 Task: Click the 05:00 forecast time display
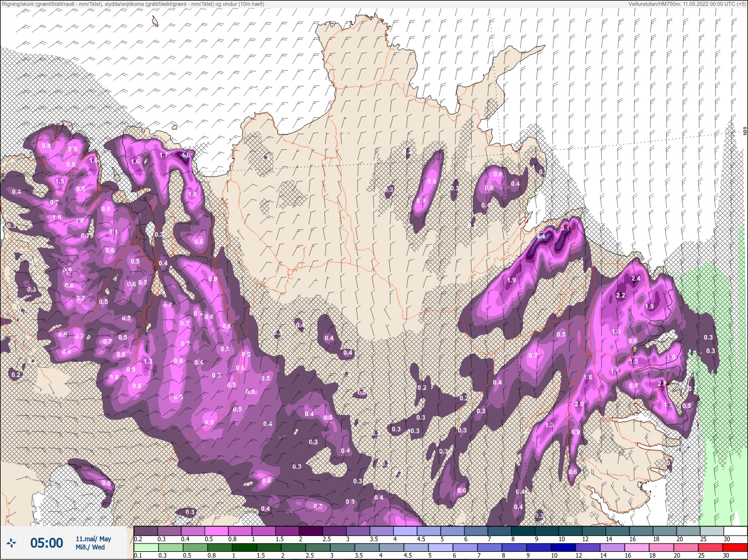pyautogui.click(x=47, y=543)
